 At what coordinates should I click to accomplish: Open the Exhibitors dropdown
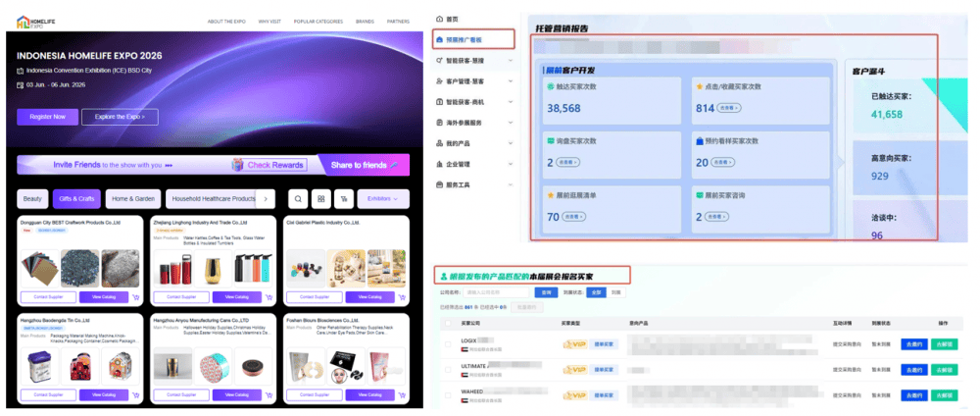(x=383, y=199)
